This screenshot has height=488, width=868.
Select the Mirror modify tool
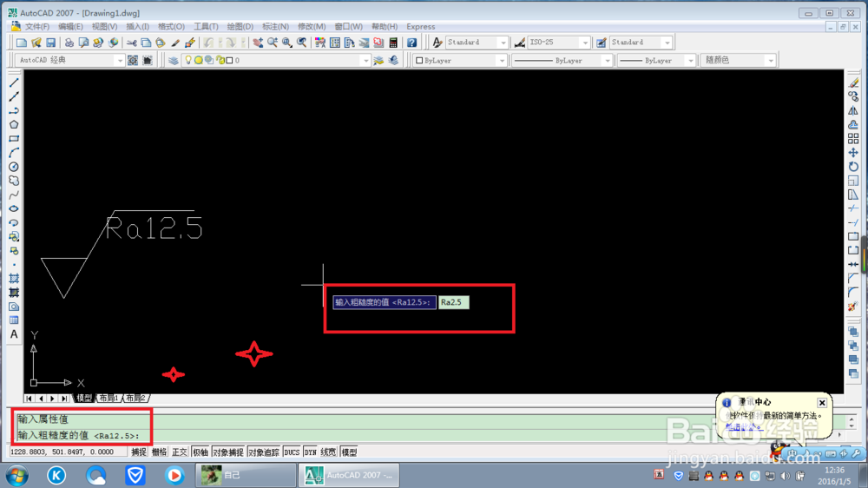click(853, 111)
